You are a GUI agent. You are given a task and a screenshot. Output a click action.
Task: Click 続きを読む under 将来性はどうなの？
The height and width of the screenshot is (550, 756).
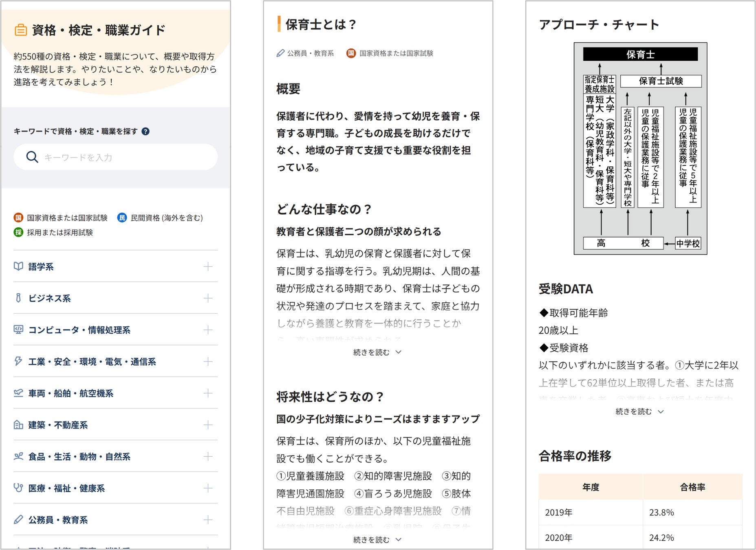coord(371,539)
